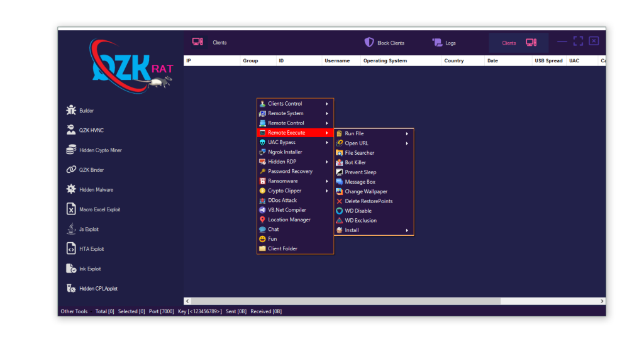
Task: Open Client Folder menu entry
Action: coord(295,248)
